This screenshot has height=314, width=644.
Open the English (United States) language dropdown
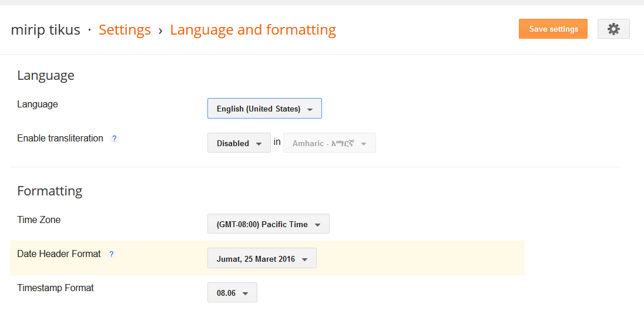(x=264, y=109)
